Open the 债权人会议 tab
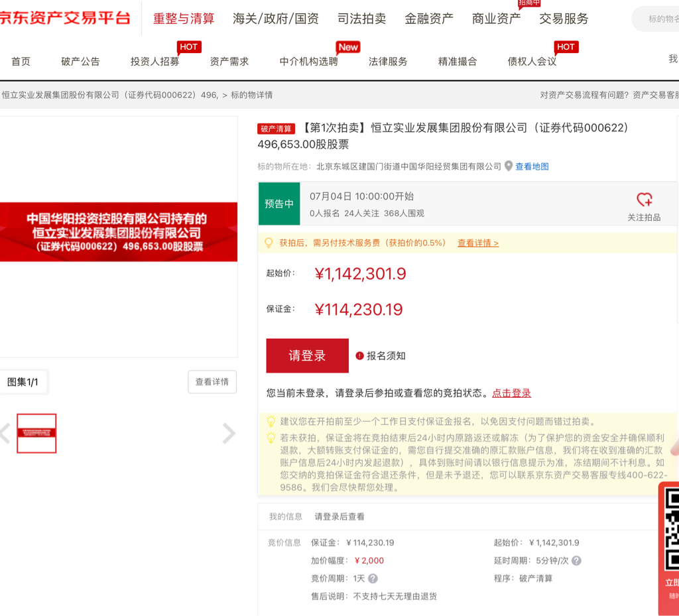 [x=532, y=62]
